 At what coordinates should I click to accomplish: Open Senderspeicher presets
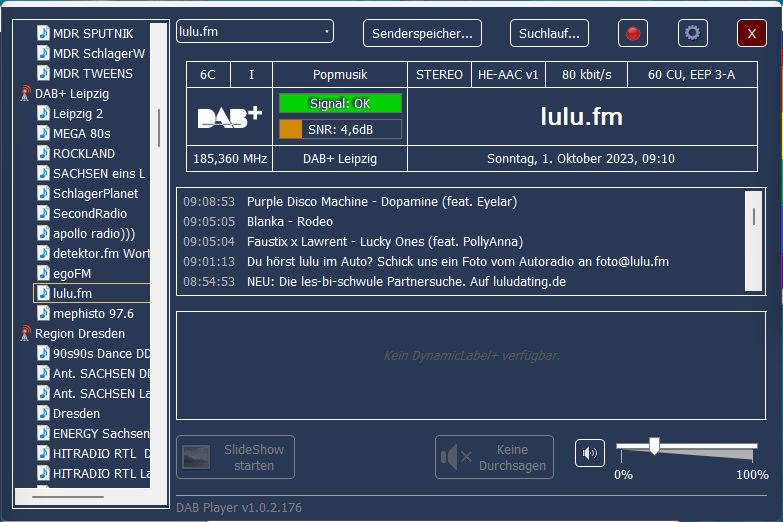(x=422, y=33)
